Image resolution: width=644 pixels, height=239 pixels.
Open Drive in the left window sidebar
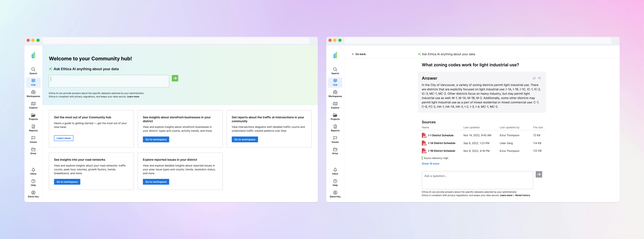33,151
